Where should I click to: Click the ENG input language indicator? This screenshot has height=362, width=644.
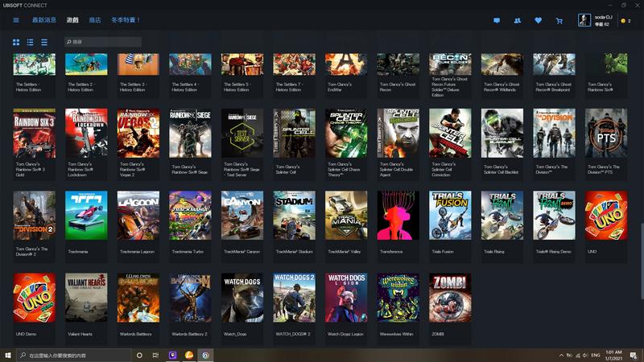[x=596, y=355]
